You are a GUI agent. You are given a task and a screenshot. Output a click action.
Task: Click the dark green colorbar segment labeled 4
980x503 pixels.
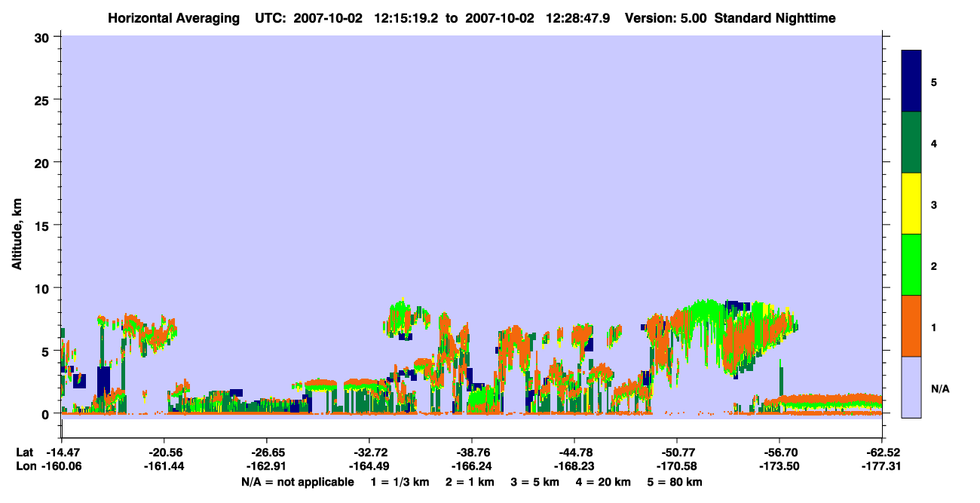(911, 143)
